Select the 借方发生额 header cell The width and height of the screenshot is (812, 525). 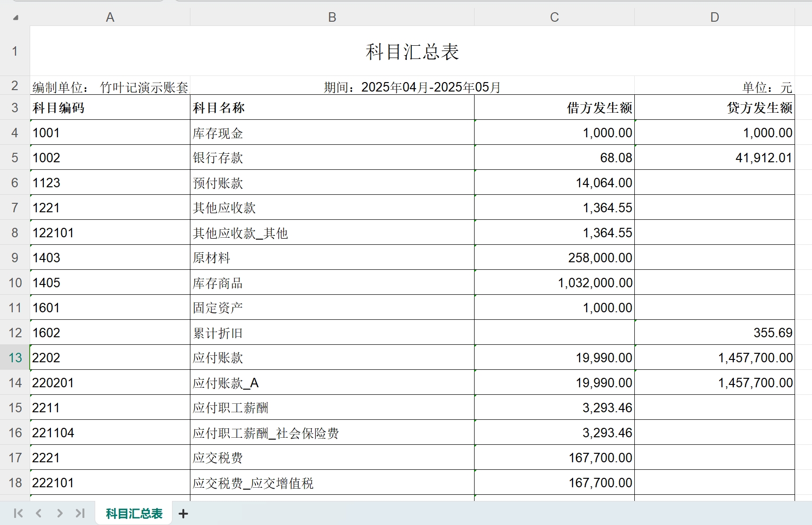pyautogui.click(x=554, y=108)
